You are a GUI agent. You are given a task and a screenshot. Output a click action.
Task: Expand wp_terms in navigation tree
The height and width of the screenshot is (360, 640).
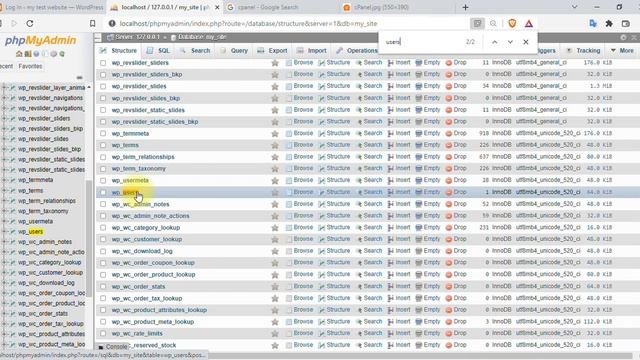pos(4,191)
